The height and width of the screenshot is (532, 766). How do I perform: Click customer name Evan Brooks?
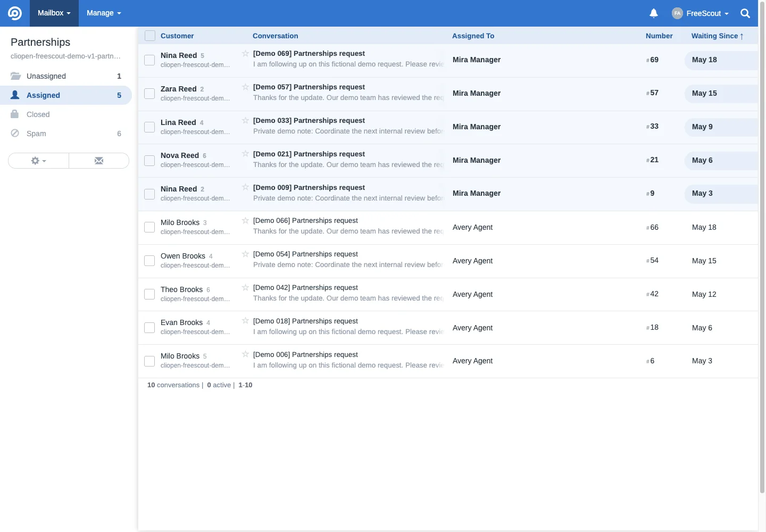[x=181, y=322]
